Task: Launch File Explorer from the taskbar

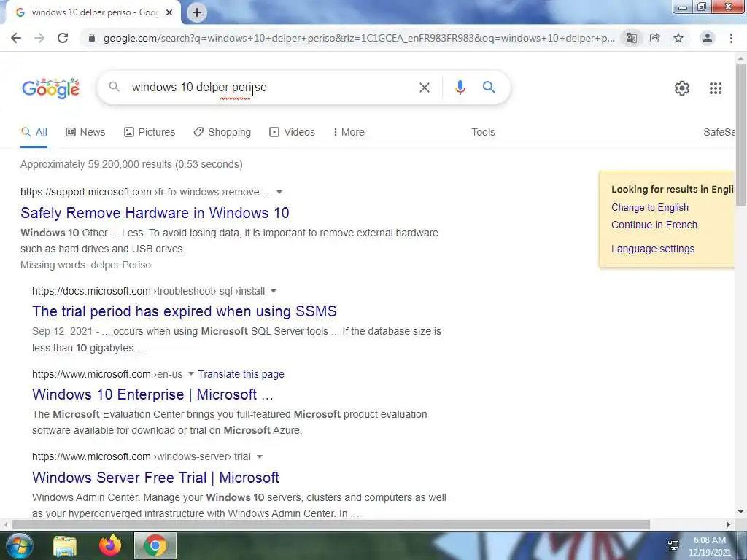Action: (x=65, y=546)
